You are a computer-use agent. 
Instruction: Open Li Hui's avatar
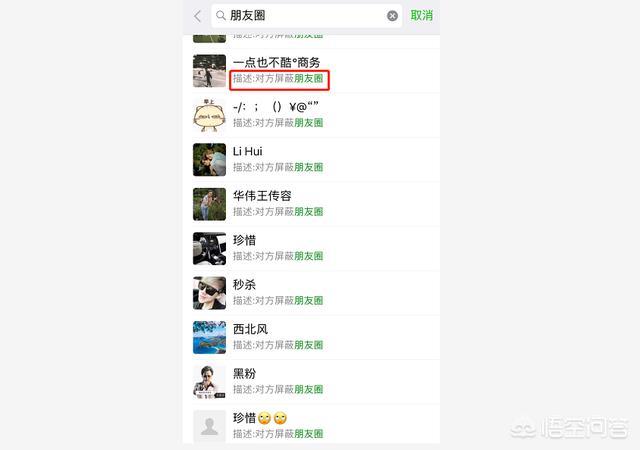(209, 160)
